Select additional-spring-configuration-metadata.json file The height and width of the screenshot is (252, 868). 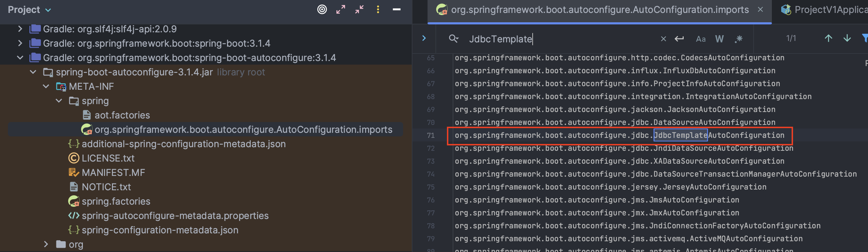[x=184, y=144]
